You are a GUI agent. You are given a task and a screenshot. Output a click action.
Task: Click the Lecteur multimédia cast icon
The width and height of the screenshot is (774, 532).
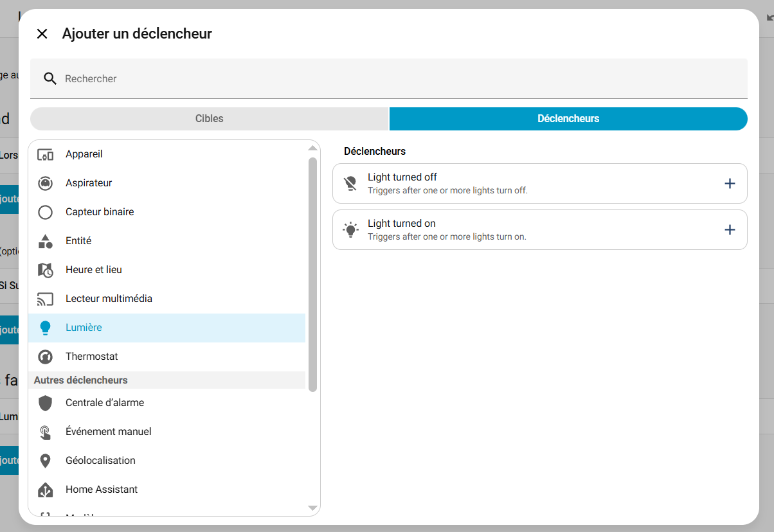point(45,299)
